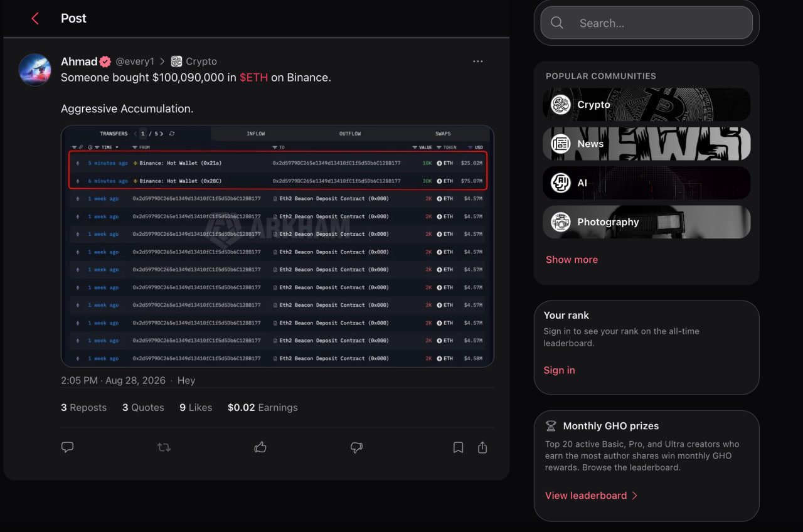The image size is (803, 532).
Task: Click the Hey source label after timestamp
Action: point(186,380)
